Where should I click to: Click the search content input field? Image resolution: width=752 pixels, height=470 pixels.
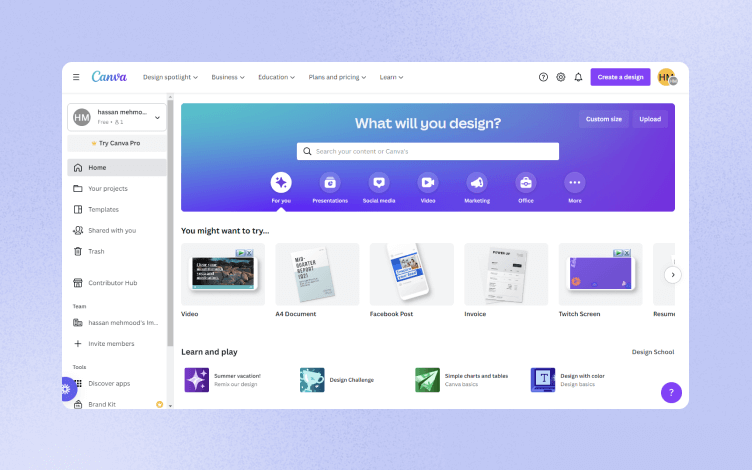[x=428, y=151]
